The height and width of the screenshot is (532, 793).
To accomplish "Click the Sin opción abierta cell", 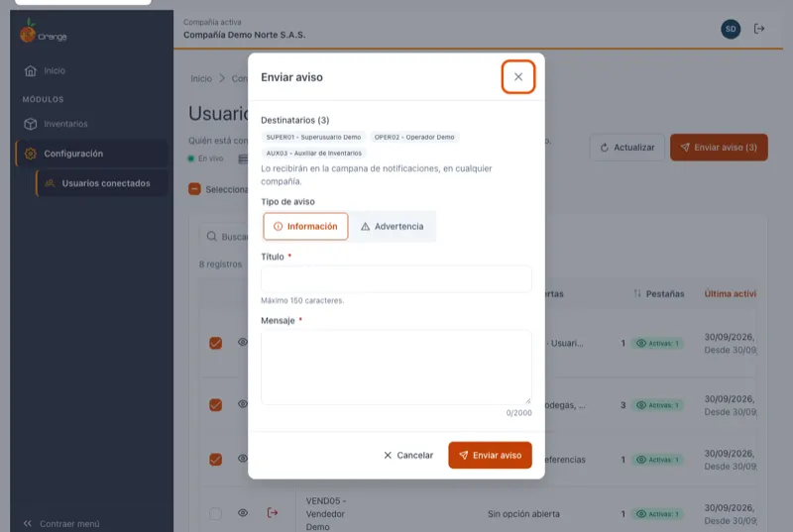I will pyautogui.click(x=523, y=514).
